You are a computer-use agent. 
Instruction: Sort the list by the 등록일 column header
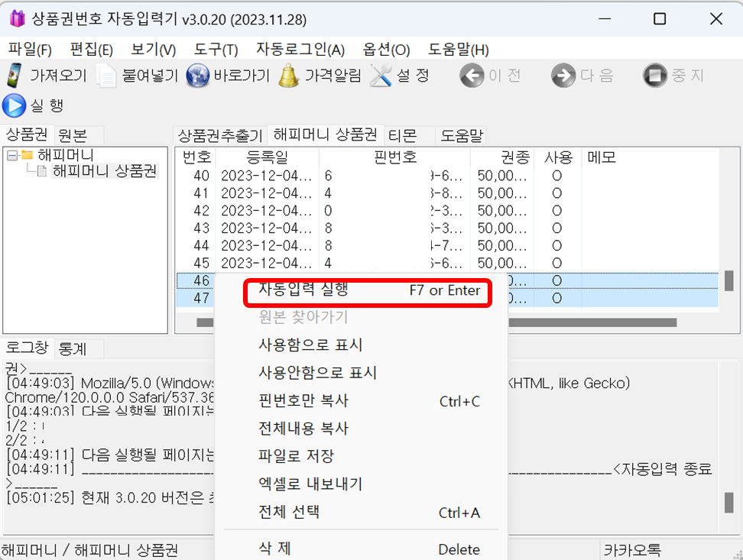pos(268,157)
